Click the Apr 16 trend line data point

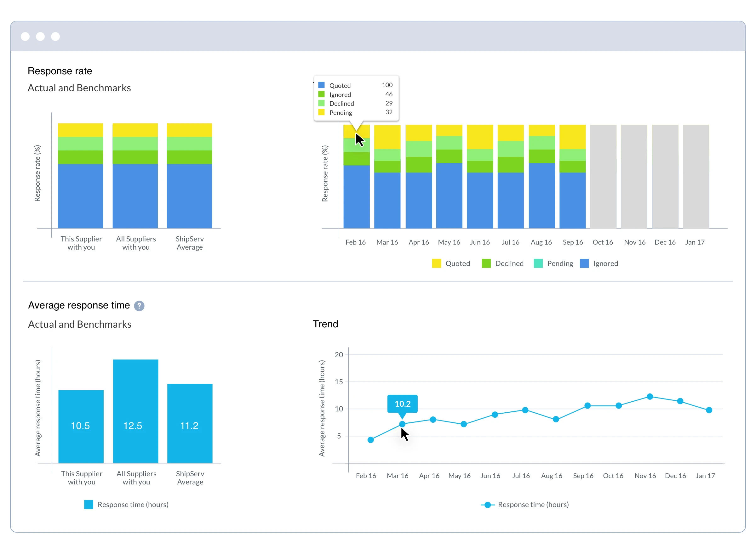tap(433, 420)
